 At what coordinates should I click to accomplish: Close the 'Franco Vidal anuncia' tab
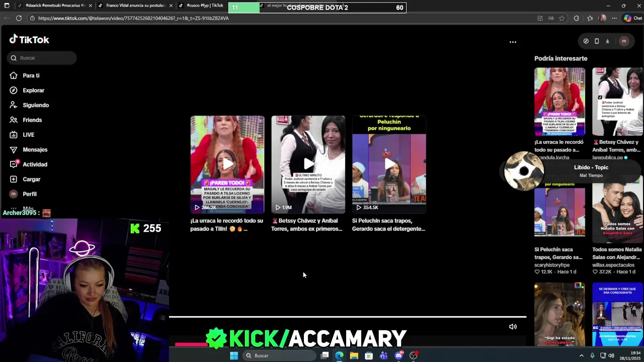click(x=171, y=6)
